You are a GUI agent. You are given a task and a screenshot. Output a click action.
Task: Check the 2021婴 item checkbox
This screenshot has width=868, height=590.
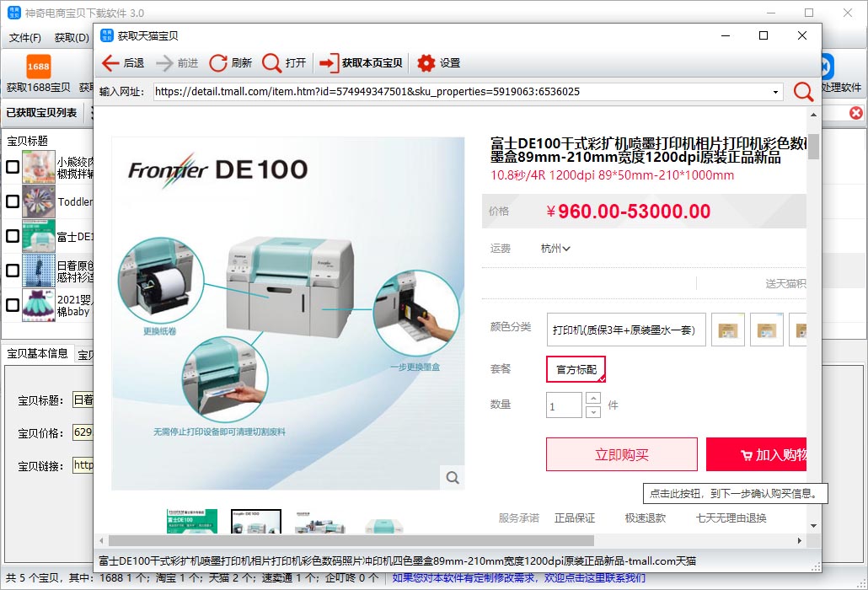(13, 305)
